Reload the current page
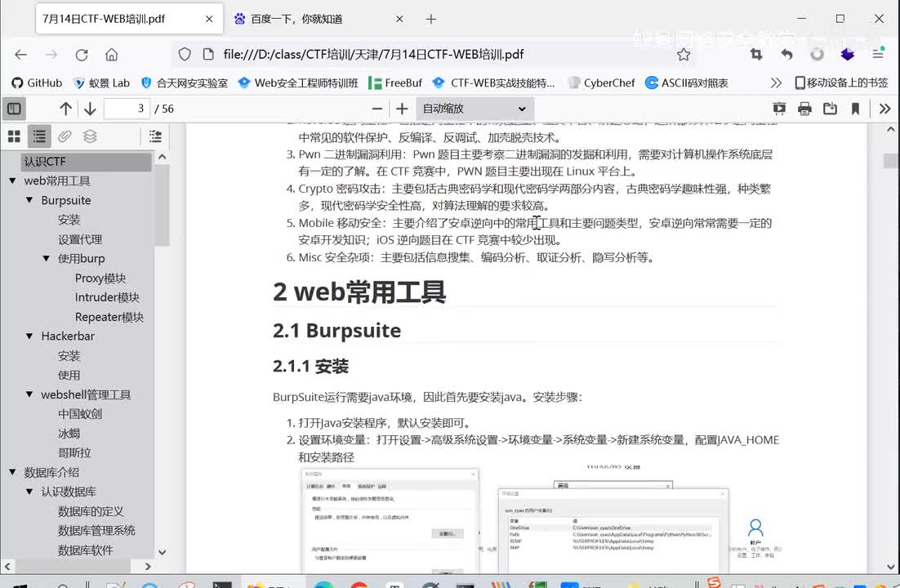Image resolution: width=900 pixels, height=588 pixels. click(x=82, y=55)
